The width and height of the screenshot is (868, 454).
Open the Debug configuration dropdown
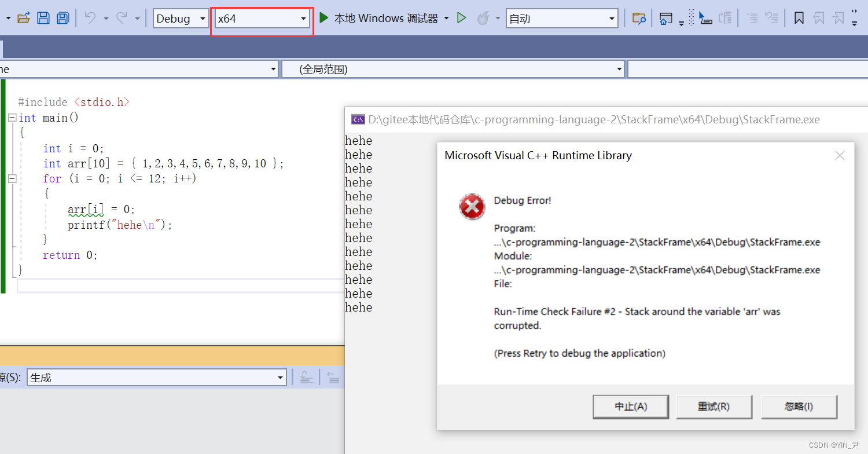click(x=181, y=19)
